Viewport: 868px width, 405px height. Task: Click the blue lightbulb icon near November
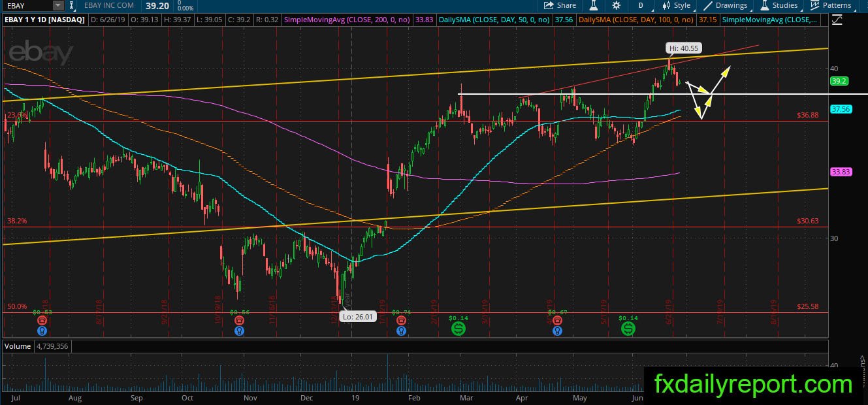[x=239, y=331]
